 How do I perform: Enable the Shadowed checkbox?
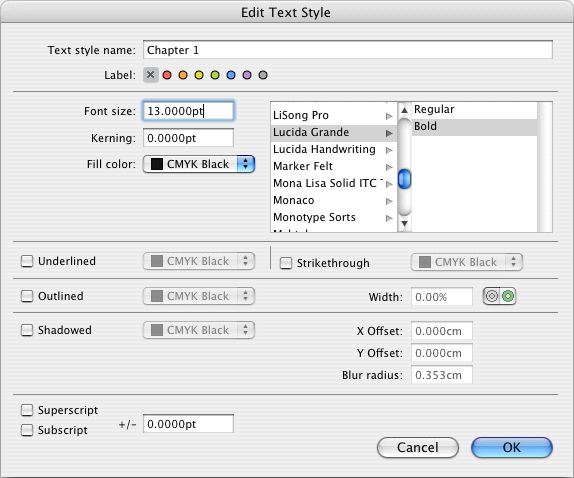[x=27, y=330]
